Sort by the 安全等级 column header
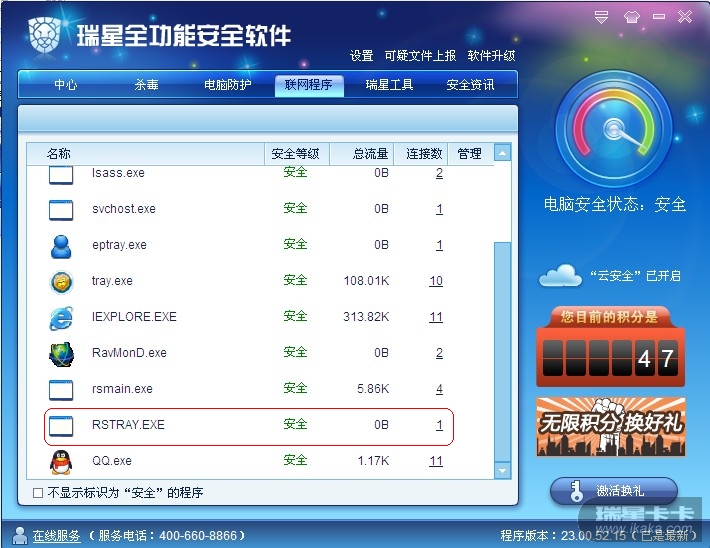The height and width of the screenshot is (548, 710). [296, 154]
